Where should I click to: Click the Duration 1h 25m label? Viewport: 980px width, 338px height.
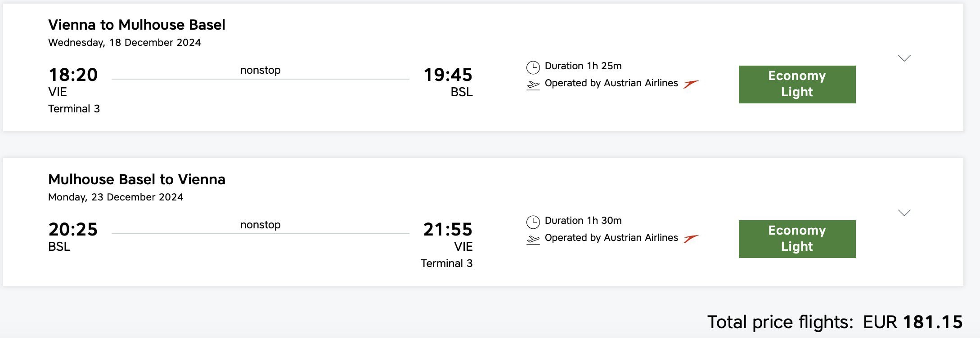pos(582,66)
